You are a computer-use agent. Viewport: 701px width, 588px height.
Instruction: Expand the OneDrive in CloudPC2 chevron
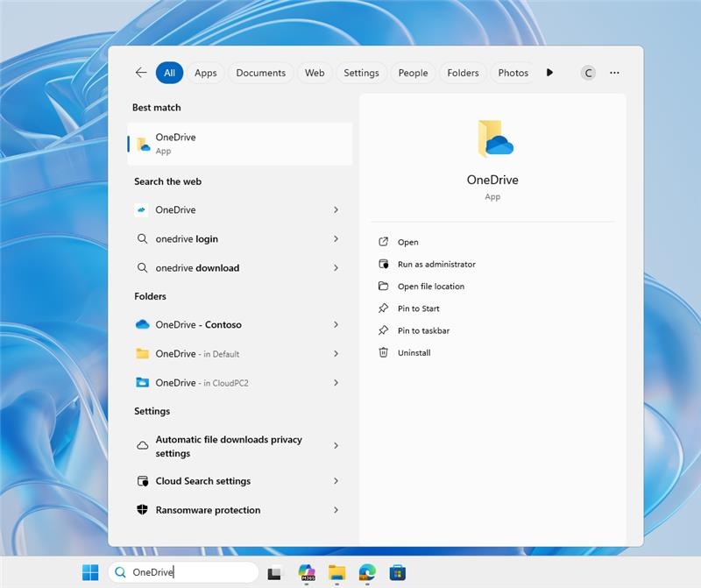(336, 383)
